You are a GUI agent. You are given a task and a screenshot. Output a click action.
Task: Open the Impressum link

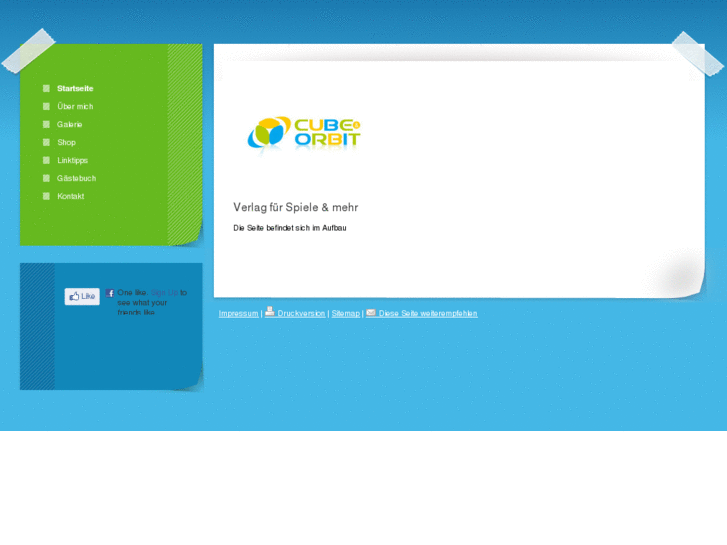[238, 314]
